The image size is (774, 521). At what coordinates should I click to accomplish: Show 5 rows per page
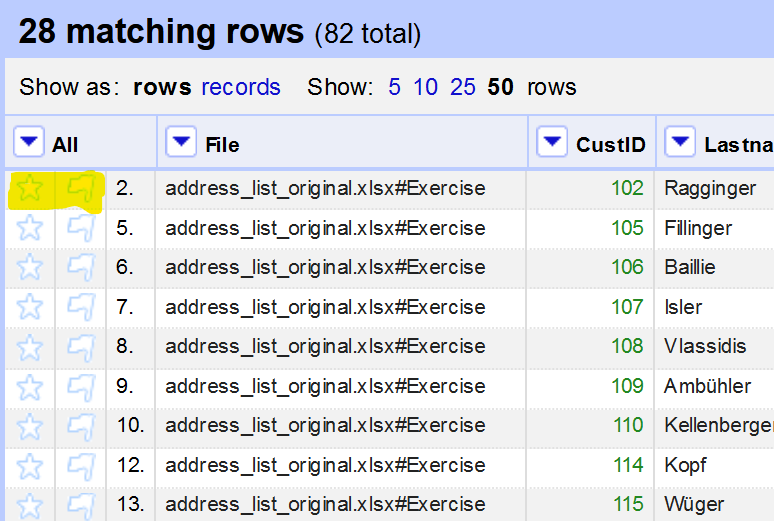point(394,87)
